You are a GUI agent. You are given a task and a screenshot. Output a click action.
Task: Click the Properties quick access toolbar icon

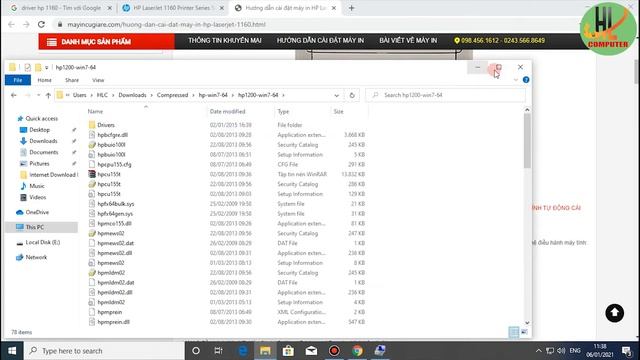pyautogui.click(x=27, y=67)
